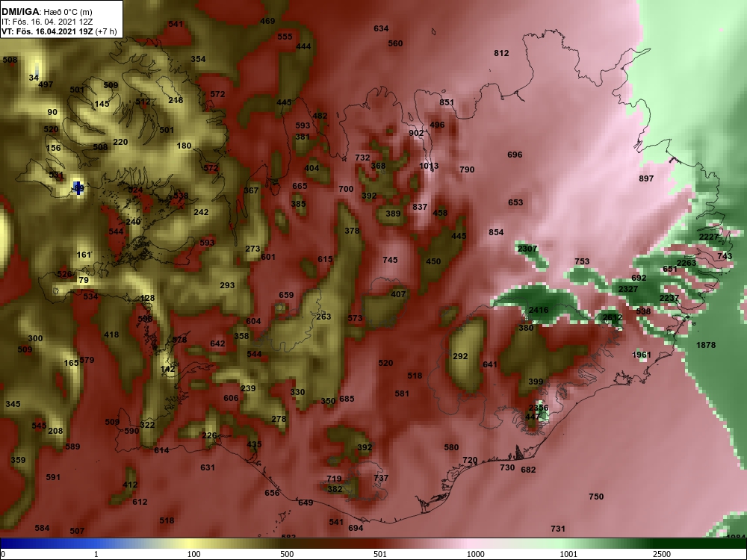Click the map value 359

click(x=18, y=461)
